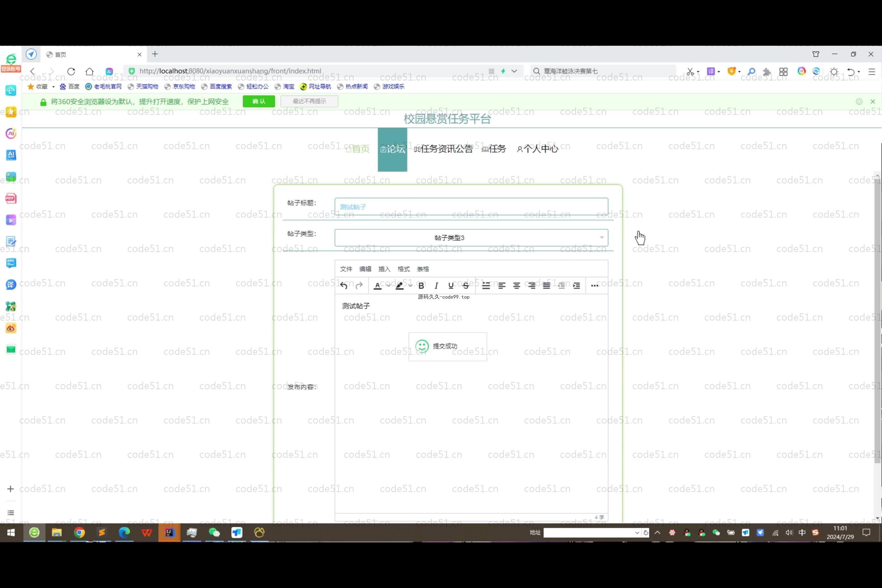Open the 格式 menu in editor
Screen dimensions: 882x588
coord(403,269)
